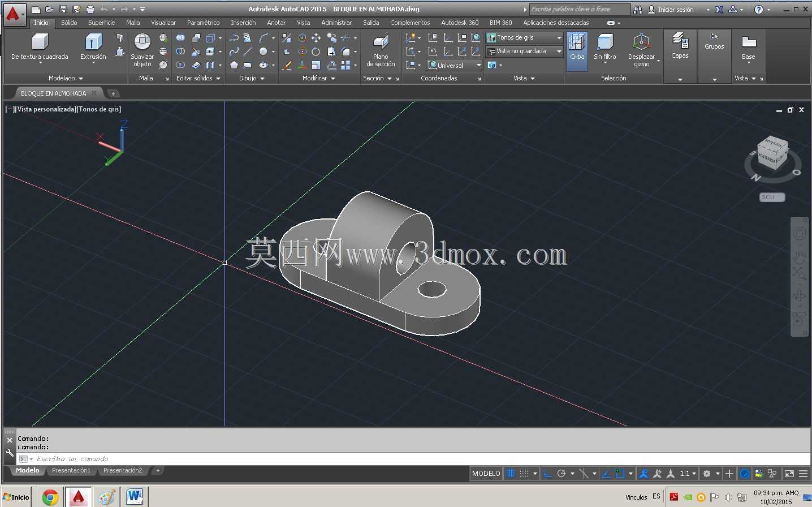Toggle the clean screen button in status bar

789,474
